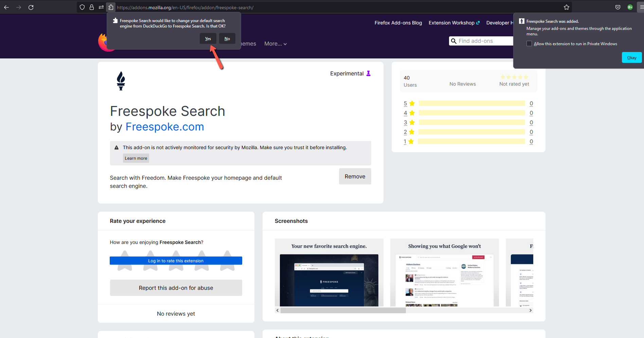Click Learn more about add-on monitoring
Screen dimensions: 644x338
pyautogui.click(x=136, y=158)
